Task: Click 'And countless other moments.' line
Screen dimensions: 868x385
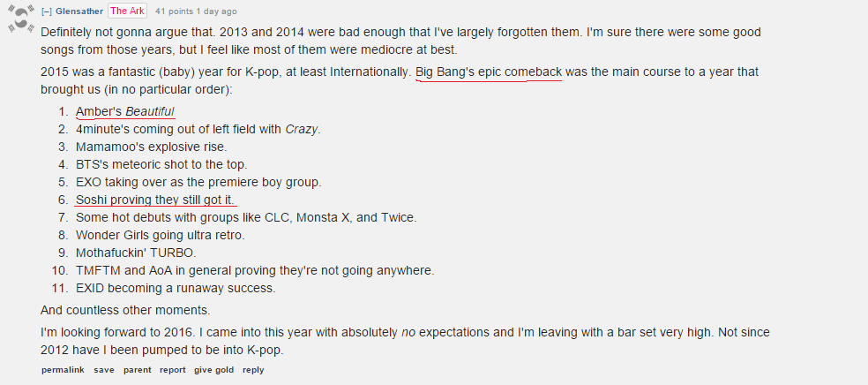Action: (125, 310)
